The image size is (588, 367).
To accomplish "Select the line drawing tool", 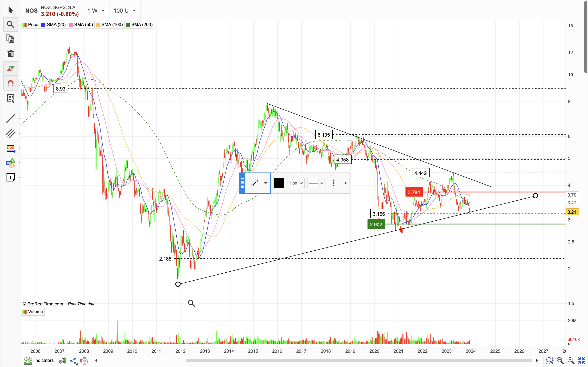I will [x=10, y=119].
